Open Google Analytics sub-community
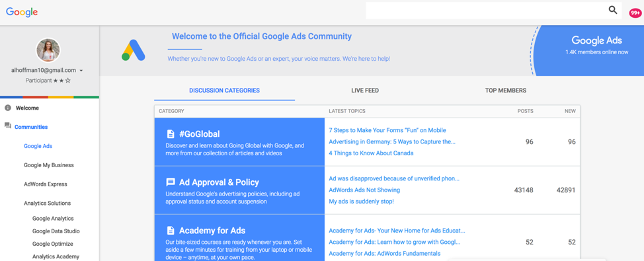The height and width of the screenshot is (261, 644). 53,219
